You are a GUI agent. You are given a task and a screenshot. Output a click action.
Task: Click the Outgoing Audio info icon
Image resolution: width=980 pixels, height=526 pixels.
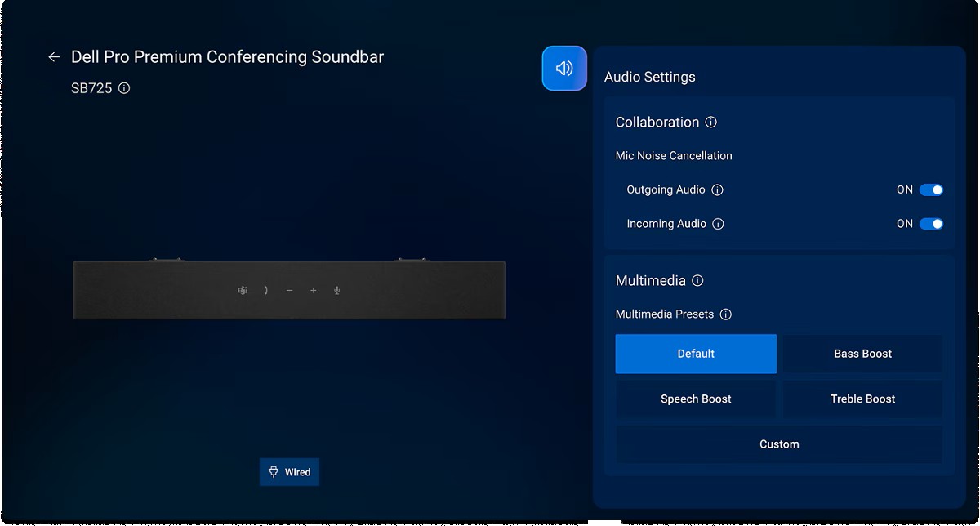pos(717,189)
